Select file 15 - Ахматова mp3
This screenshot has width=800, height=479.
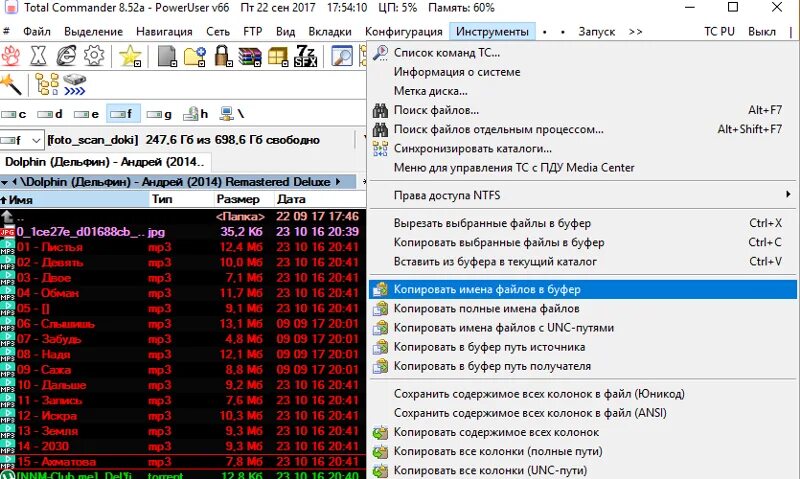(x=183, y=461)
